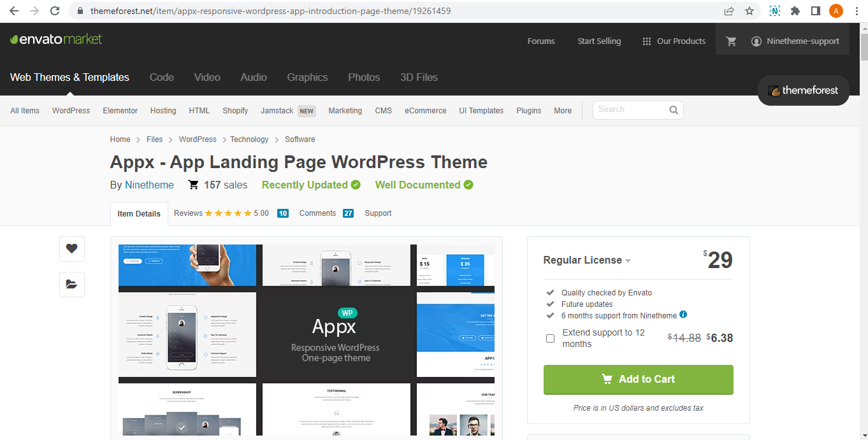Screen dimensions: 868x440
Task: Select the HTML category
Action: (199, 111)
